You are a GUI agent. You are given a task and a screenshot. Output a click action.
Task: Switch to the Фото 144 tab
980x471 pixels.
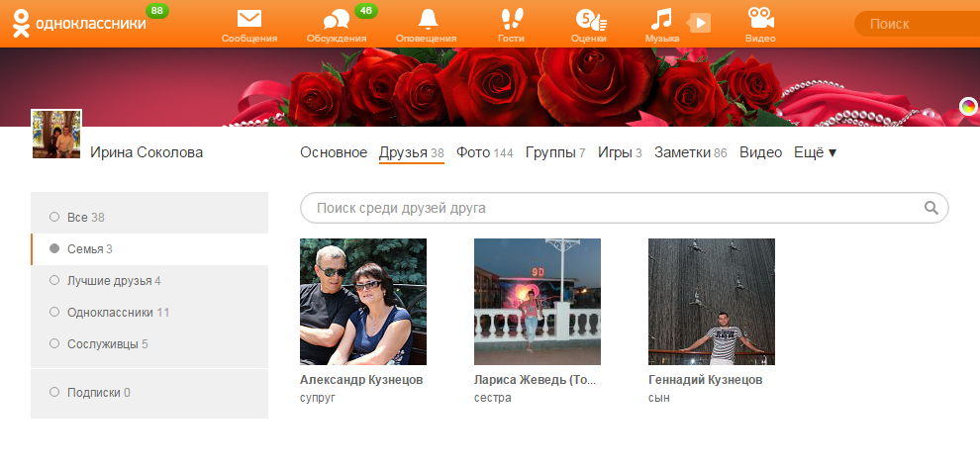coord(484,152)
